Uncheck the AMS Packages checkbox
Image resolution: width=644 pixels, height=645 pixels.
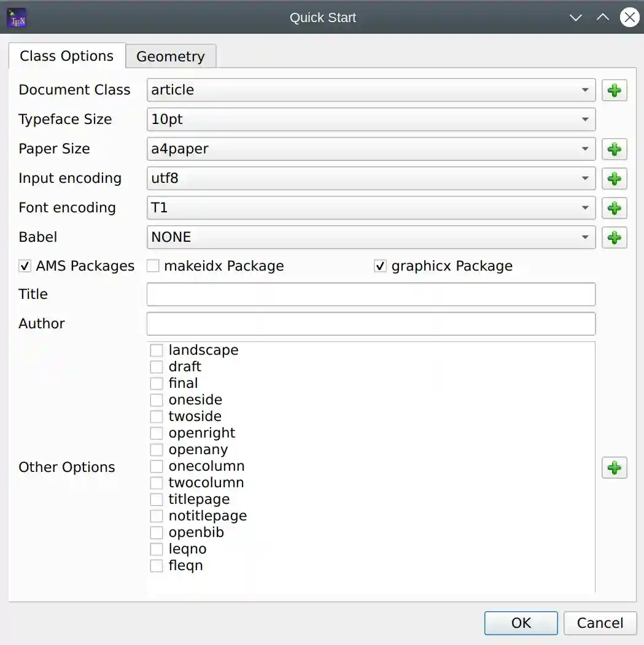25,266
